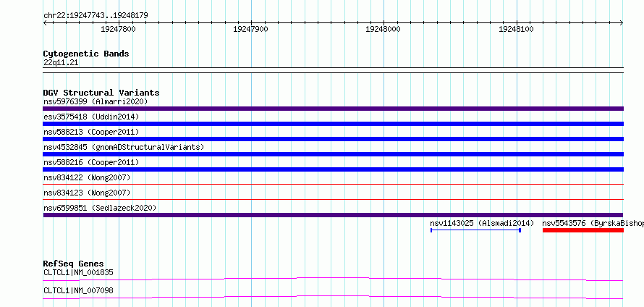Click variant label nsv1143025 (Alsmadi2014)
644x307 pixels.
pos(482,223)
